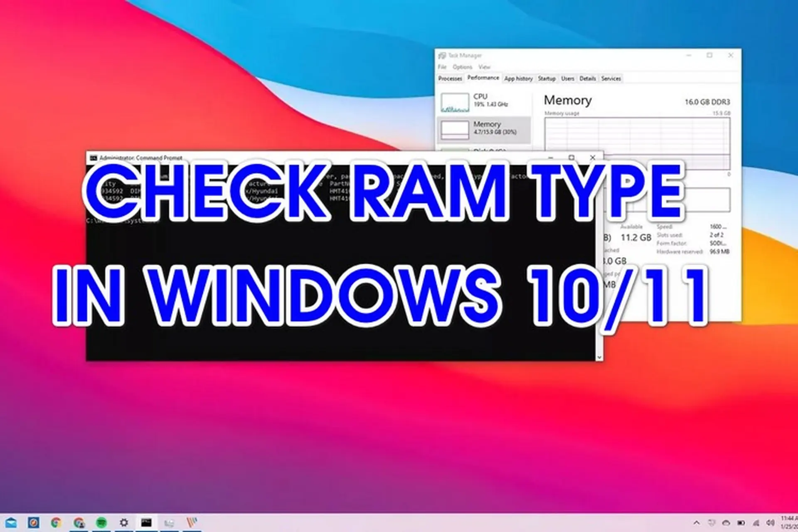Click the Command Prompt scrollbar arrow

(x=600, y=357)
